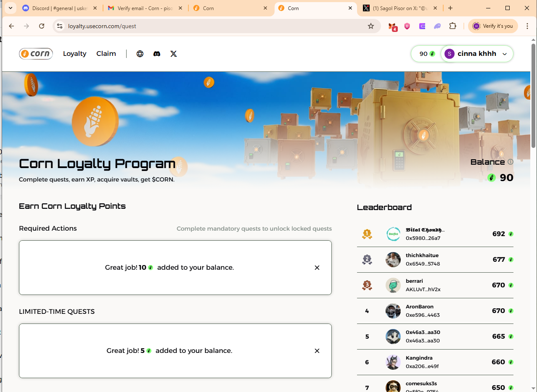Click the gold first-place medal icon
This screenshot has height=392, width=537.
coord(367,234)
